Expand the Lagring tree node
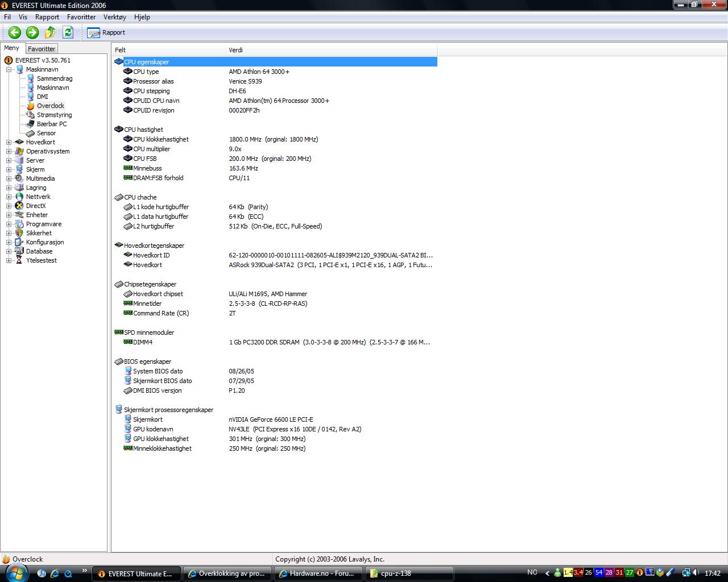 pyautogui.click(x=9, y=188)
